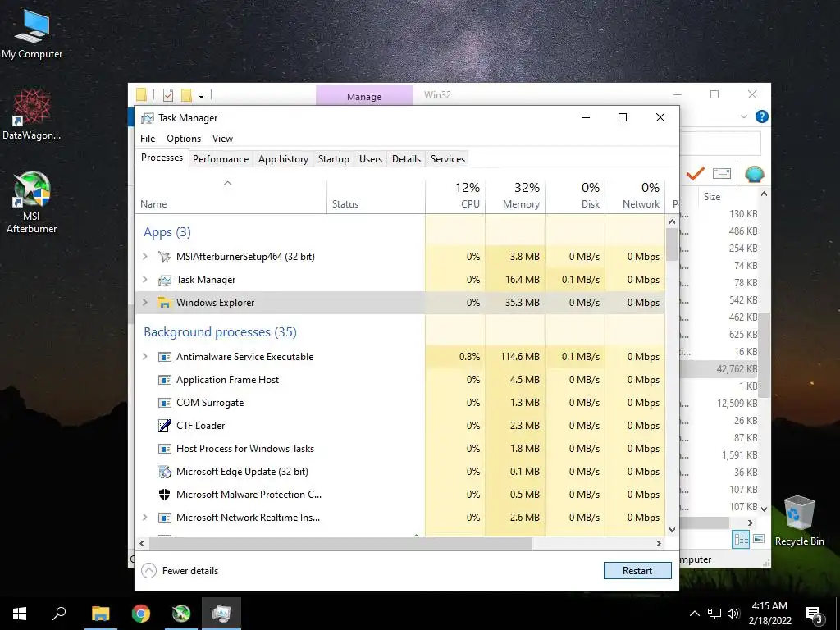Viewport: 840px width, 630px height.
Task: Click the COM Surrogate icon
Action: click(x=164, y=403)
